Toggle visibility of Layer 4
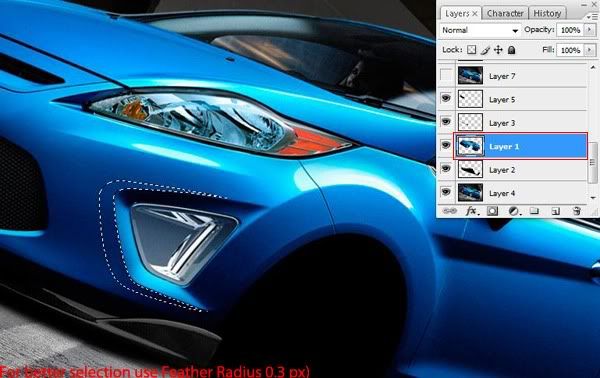The height and width of the screenshot is (378, 600). click(446, 192)
